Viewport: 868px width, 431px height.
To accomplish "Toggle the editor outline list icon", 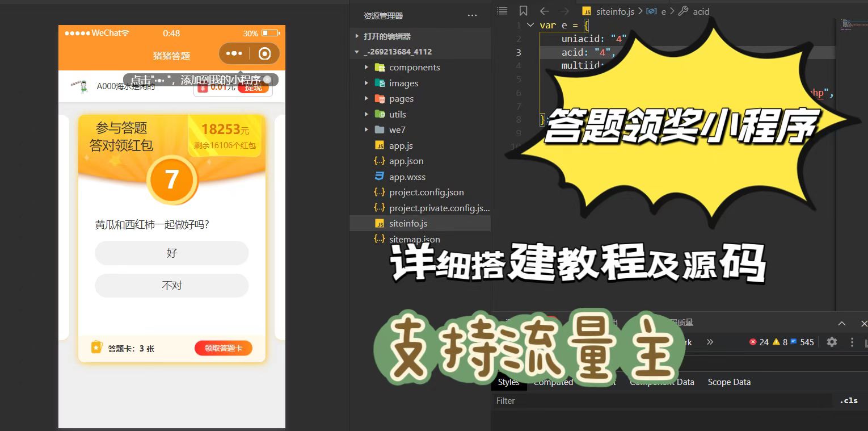I will (502, 11).
